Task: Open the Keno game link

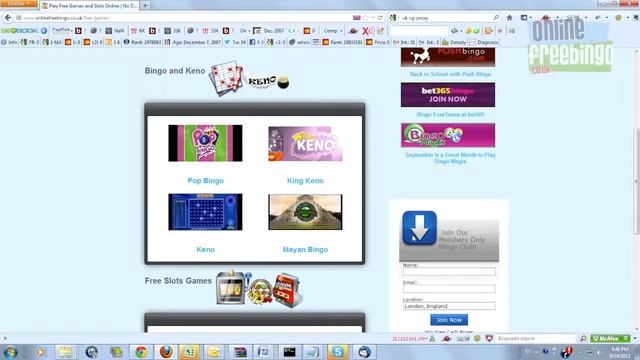Action: pos(205,249)
